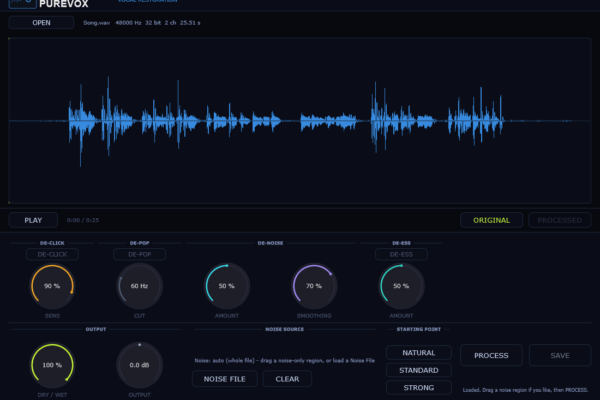Switch preview to ORIGINAL
This screenshot has width=600, height=400.
pos(491,220)
